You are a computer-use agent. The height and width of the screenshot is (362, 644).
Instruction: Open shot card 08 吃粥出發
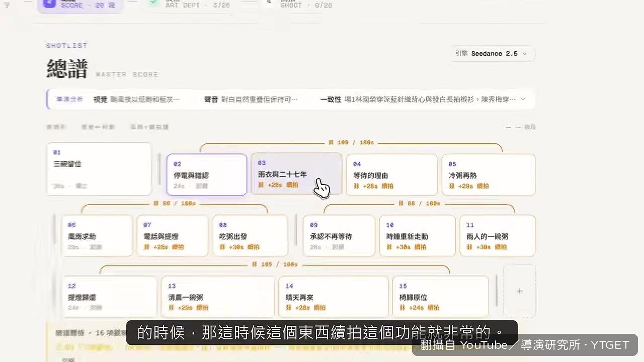coord(251,236)
